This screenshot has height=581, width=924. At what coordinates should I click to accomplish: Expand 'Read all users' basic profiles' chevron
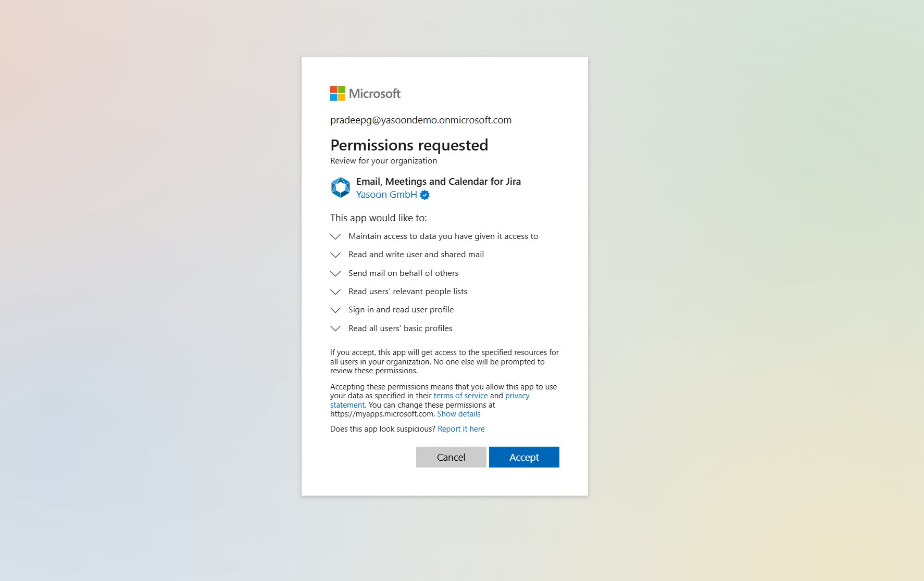(x=335, y=329)
